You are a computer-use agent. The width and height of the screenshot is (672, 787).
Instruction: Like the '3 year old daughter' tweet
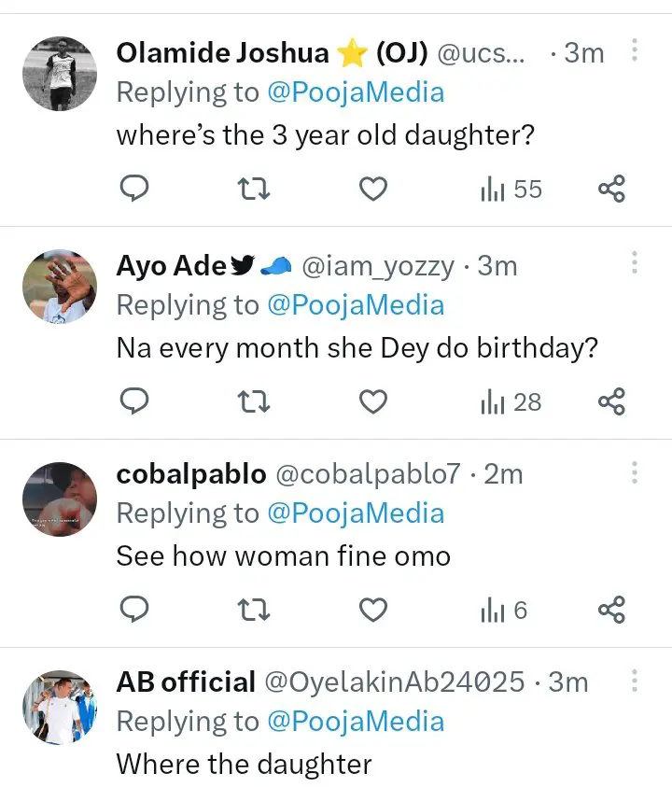(373, 190)
